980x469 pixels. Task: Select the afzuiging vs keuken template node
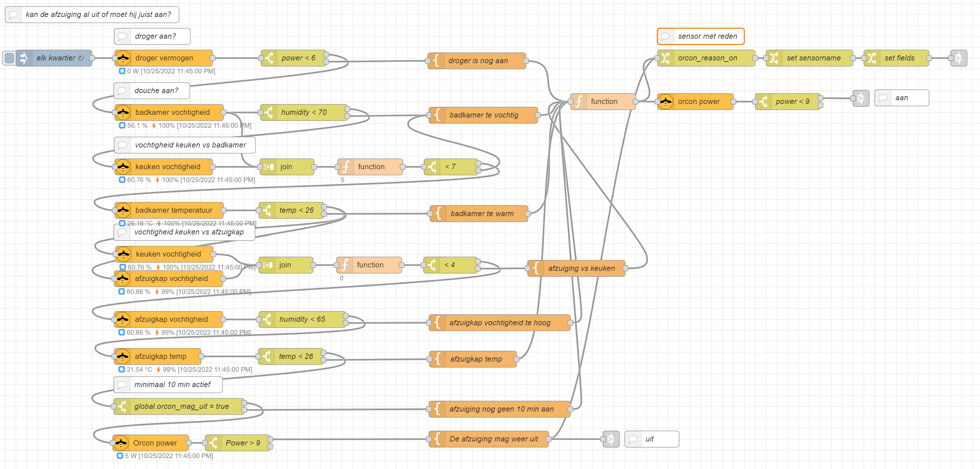point(576,268)
